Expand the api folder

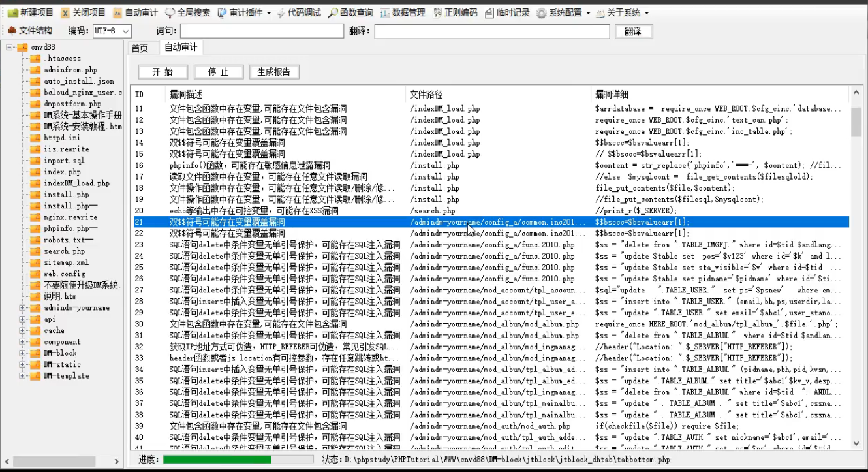22,319
